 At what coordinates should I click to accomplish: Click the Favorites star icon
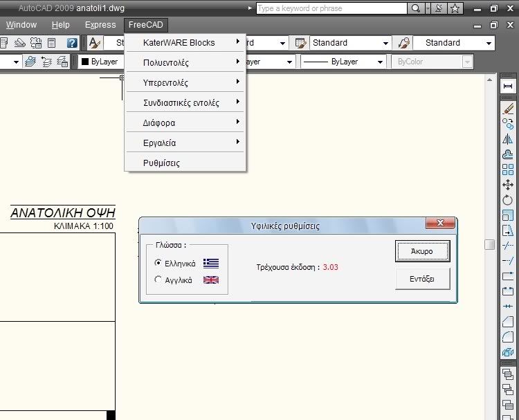click(455, 8)
